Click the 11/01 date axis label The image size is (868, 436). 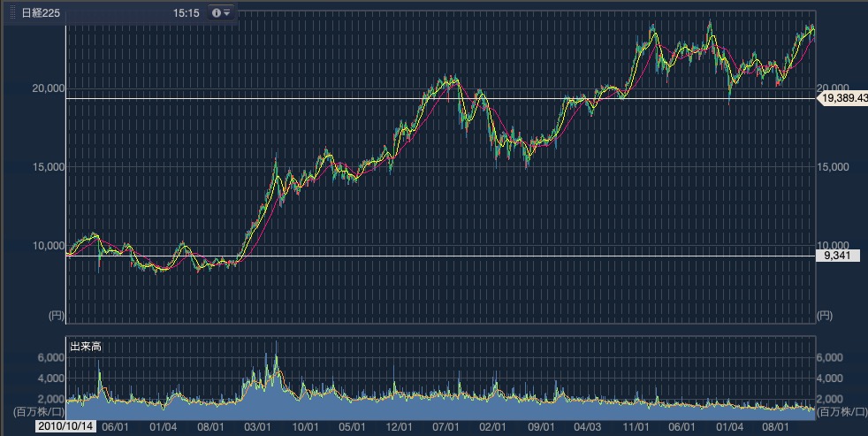click(636, 425)
